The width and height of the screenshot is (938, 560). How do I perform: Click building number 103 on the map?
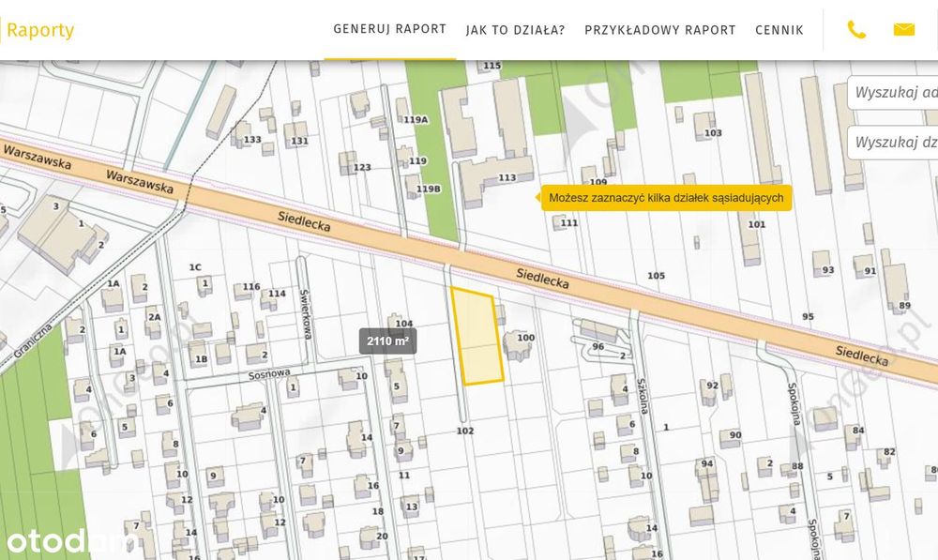pos(713,133)
